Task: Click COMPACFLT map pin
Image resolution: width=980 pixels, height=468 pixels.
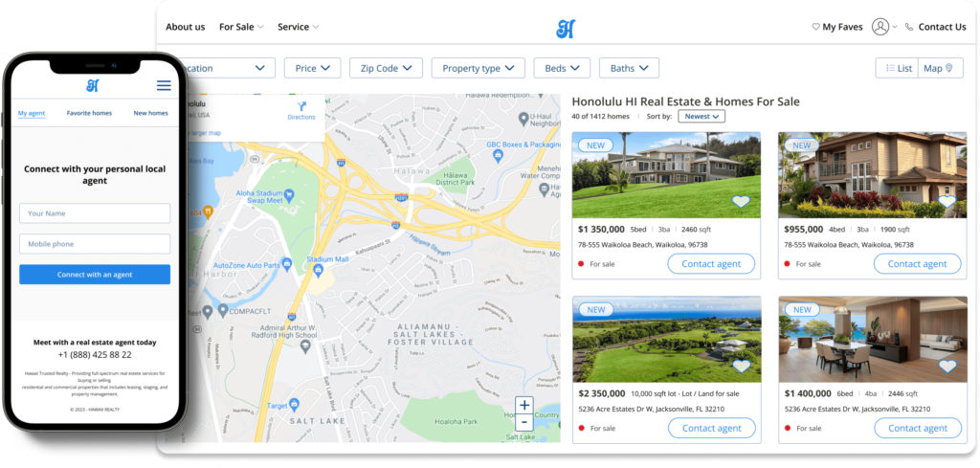Action: click(x=223, y=310)
